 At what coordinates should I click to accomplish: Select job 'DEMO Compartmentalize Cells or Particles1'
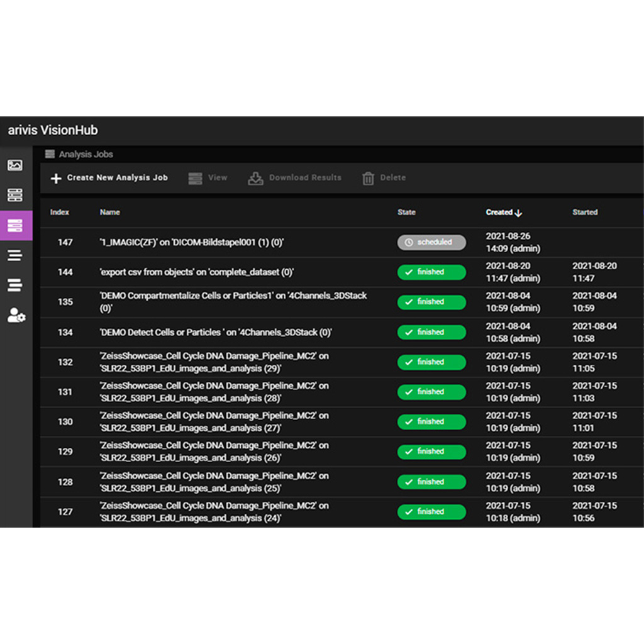pyautogui.click(x=233, y=302)
